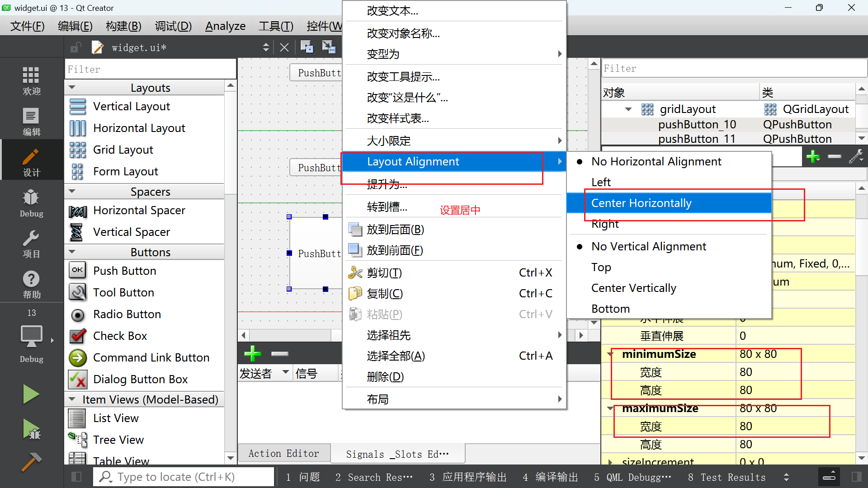The width and height of the screenshot is (868, 488).
Task: Open the 文件(F) menu
Action: [28, 26]
